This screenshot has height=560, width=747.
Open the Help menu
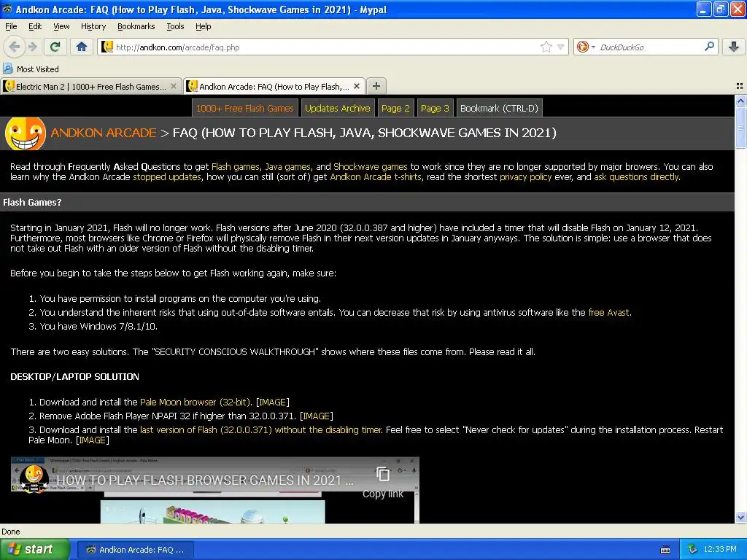(203, 26)
